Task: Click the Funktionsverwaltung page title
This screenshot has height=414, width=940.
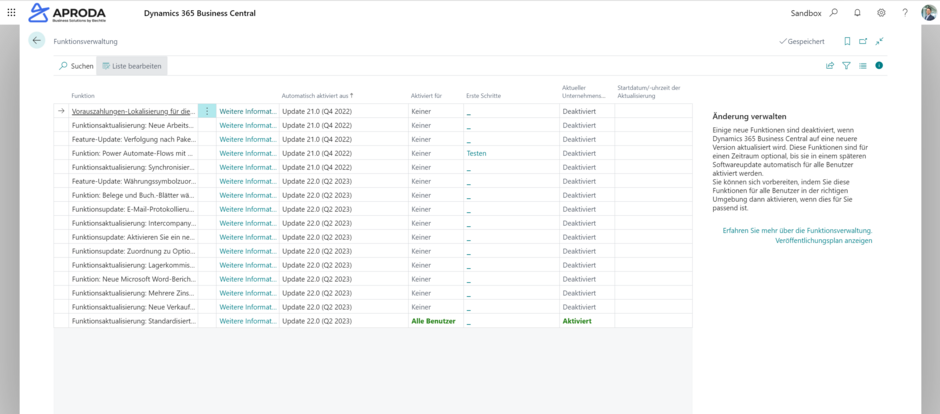Action: point(85,41)
